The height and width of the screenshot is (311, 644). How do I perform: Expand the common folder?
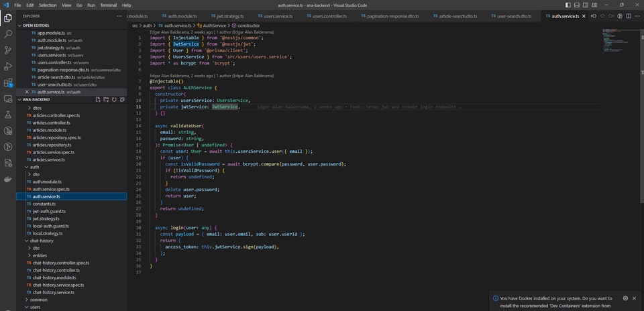(39, 300)
